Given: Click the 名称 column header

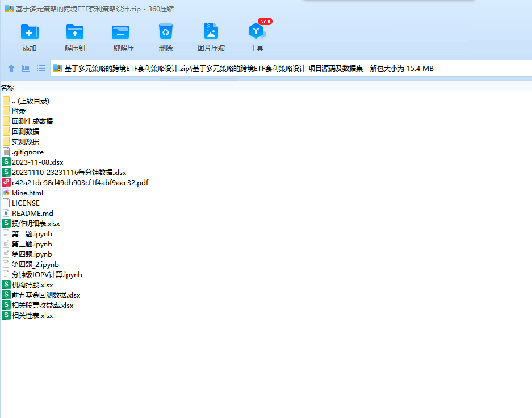Looking at the screenshot, I should pyautogui.click(x=7, y=88).
